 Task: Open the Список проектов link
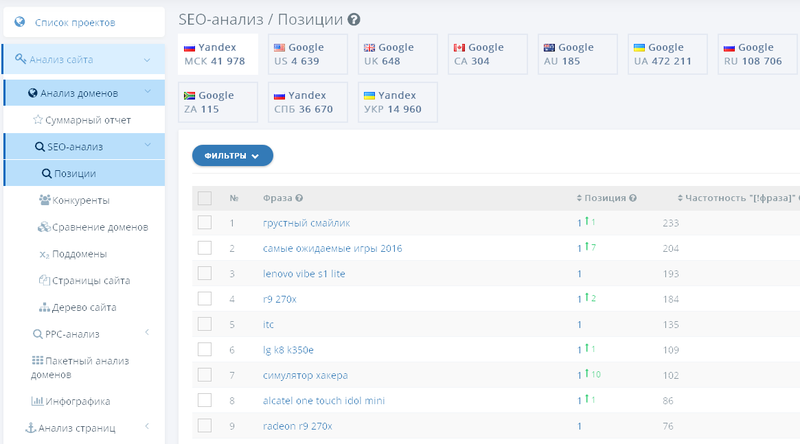(x=75, y=22)
